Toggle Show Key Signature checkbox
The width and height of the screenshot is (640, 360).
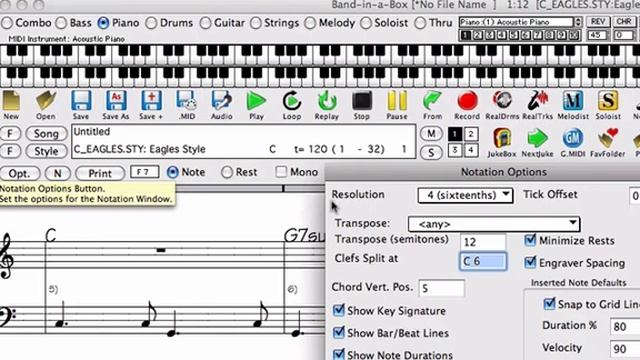point(339,310)
